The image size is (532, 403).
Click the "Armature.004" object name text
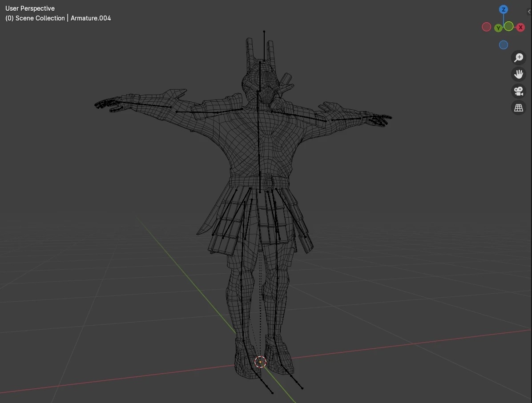[x=91, y=18]
